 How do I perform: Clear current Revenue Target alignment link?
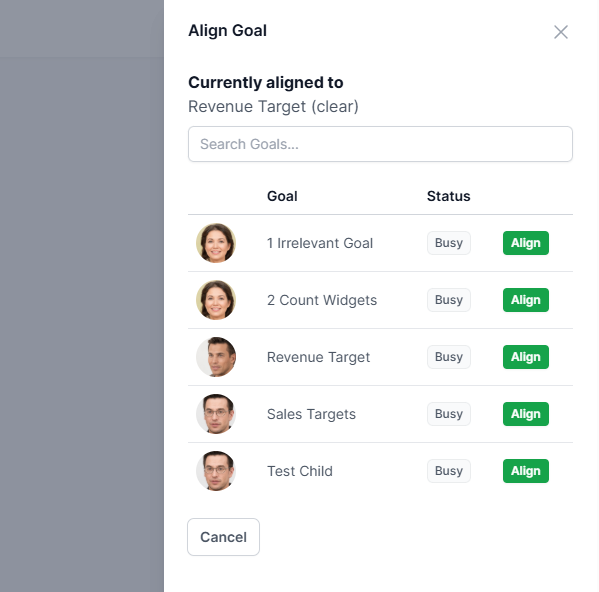[335, 107]
